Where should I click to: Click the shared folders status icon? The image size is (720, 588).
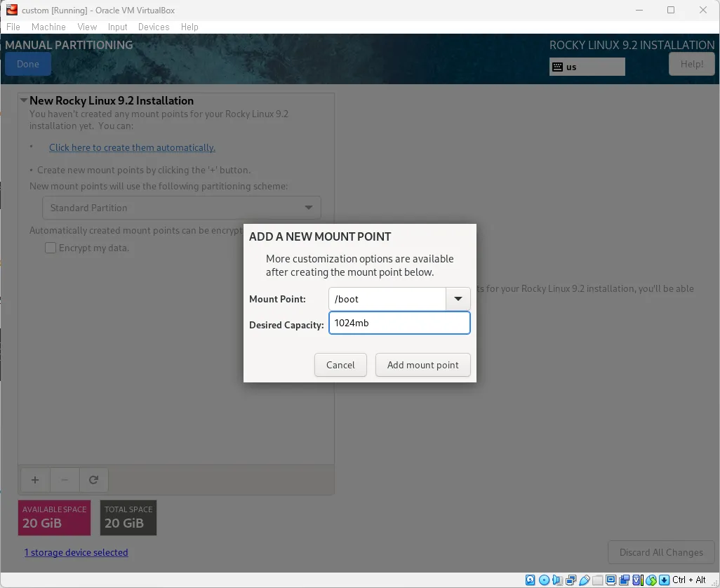click(x=597, y=580)
